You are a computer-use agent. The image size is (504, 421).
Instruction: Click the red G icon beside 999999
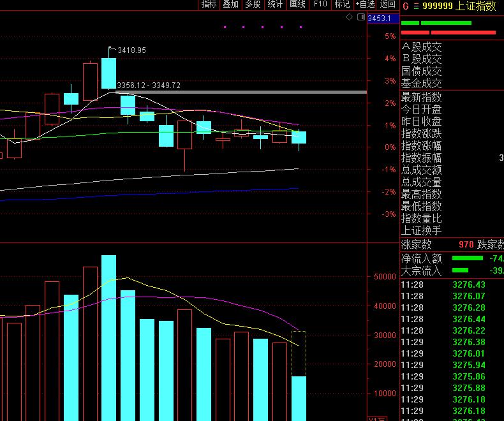click(405, 6)
